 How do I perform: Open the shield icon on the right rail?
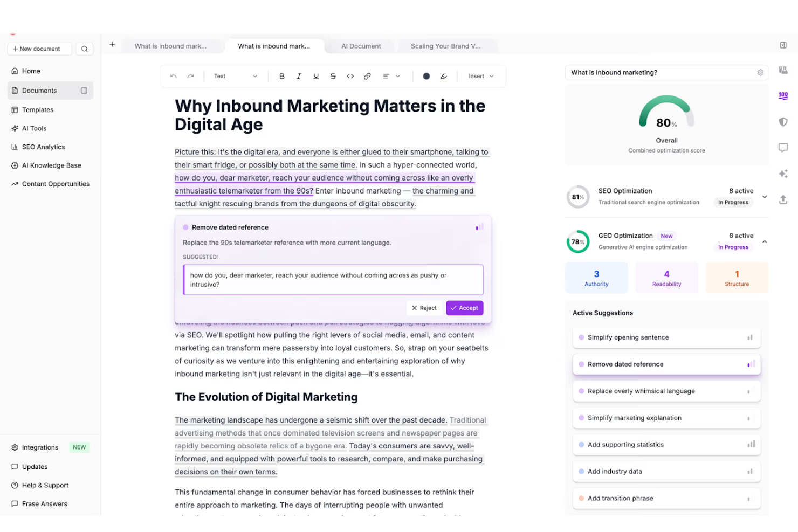(783, 122)
